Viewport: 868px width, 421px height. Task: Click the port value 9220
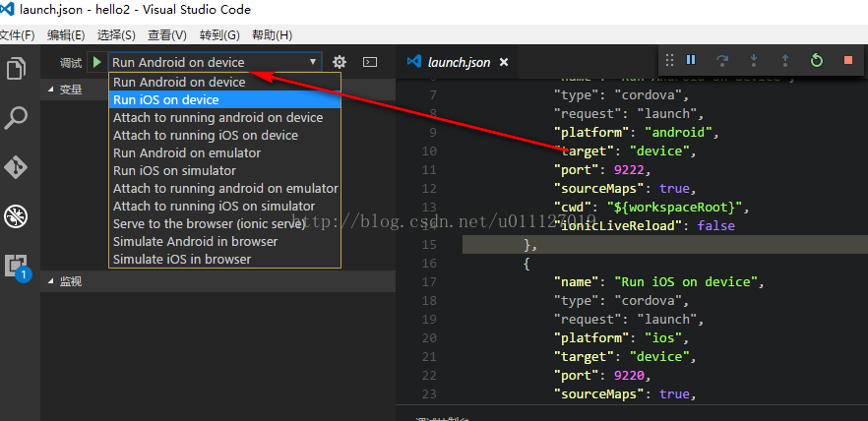(629, 376)
